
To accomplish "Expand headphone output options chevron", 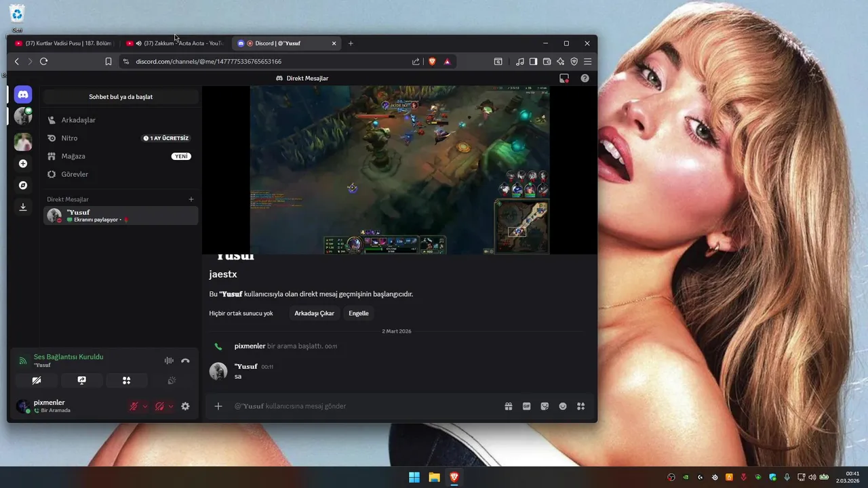I will click(171, 406).
